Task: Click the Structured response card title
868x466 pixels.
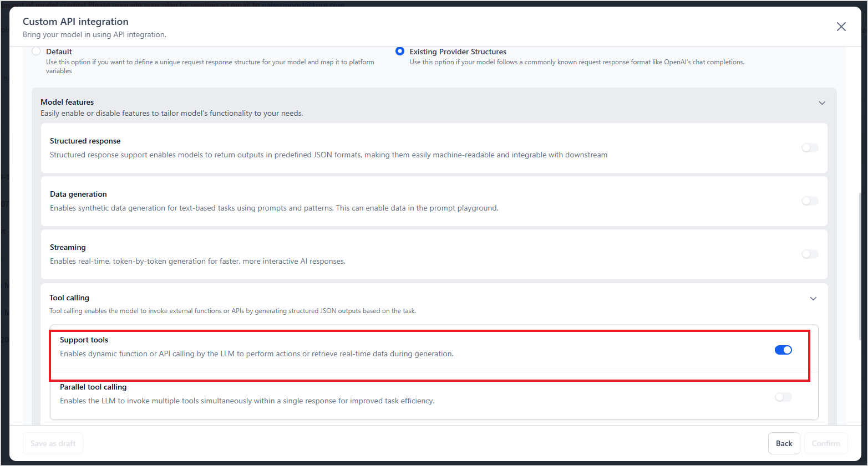Action: click(85, 141)
